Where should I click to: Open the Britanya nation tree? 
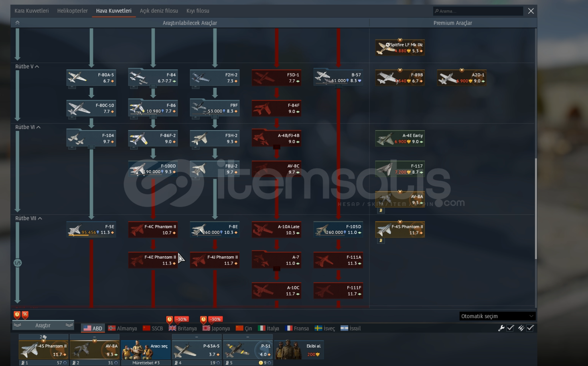tap(183, 328)
